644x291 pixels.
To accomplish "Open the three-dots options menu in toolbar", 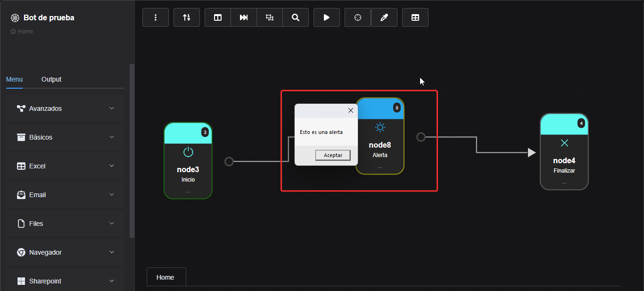I will [156, 17].
